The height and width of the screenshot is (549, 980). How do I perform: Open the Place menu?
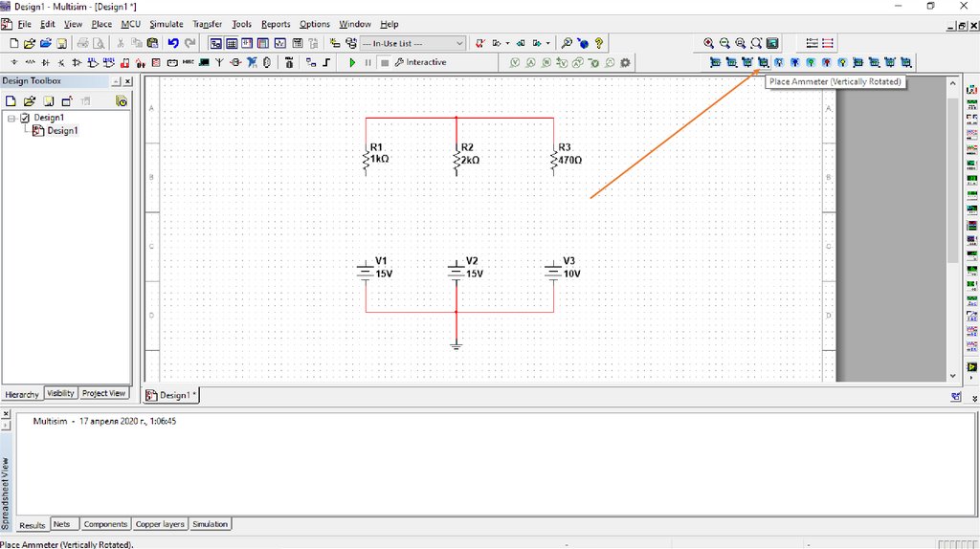[101, 24]
